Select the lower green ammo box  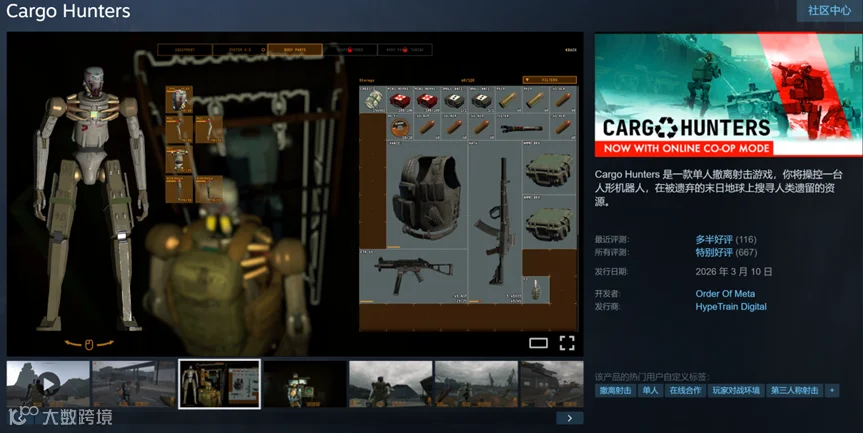click(x=549, y=222)
